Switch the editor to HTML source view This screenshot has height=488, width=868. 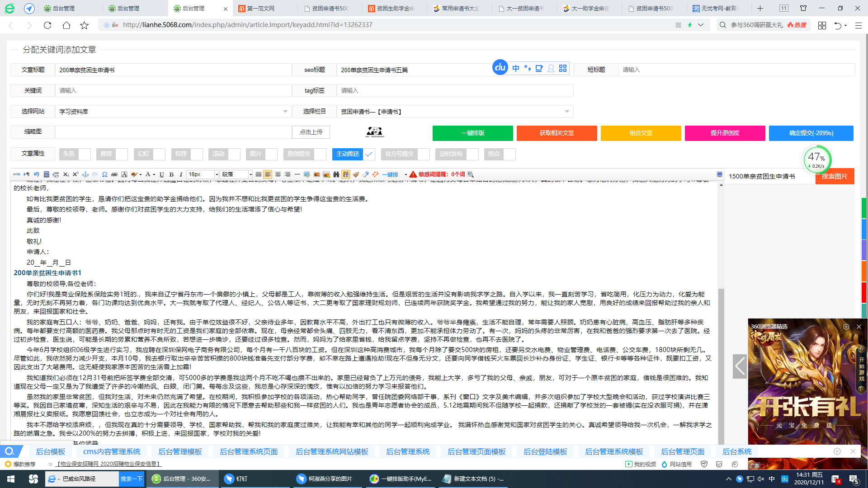tap(18, 174)
